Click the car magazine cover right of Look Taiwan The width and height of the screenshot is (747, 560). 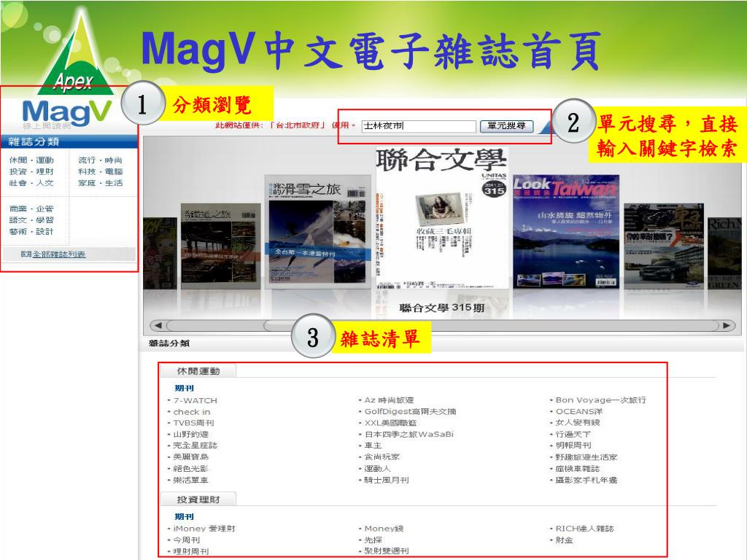pyautogui.click(x=664, y=246)
